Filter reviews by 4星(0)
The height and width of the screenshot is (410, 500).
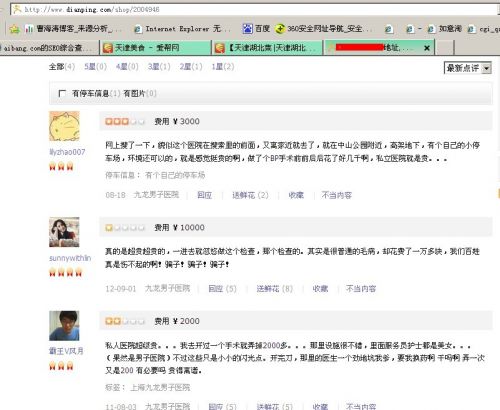click(x=127, y=67)
